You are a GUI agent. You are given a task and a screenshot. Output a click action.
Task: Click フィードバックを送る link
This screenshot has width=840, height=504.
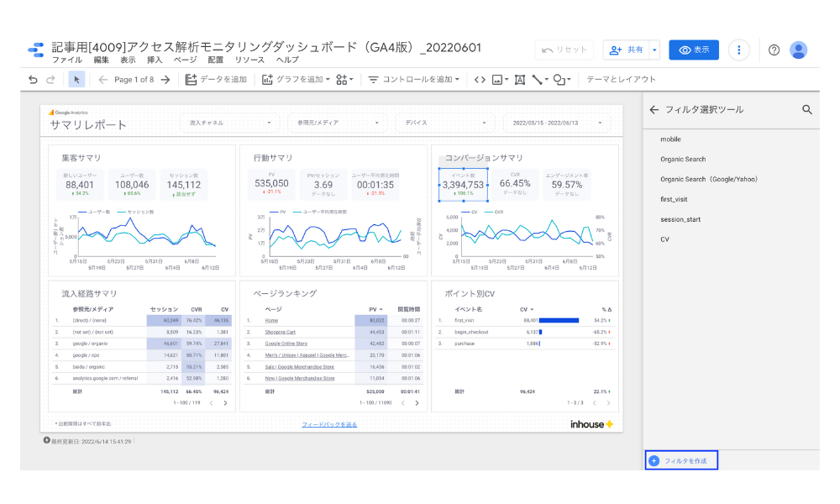click(x=329, y=425)
